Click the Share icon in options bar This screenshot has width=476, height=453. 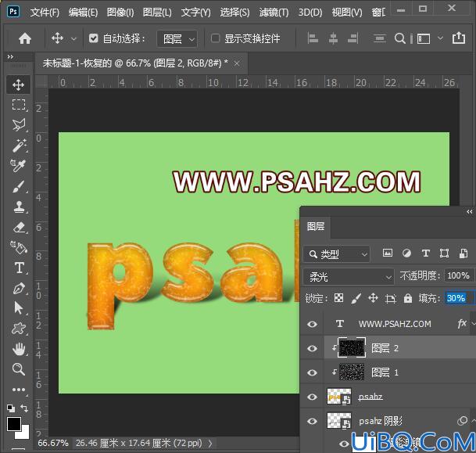[458, 38]
